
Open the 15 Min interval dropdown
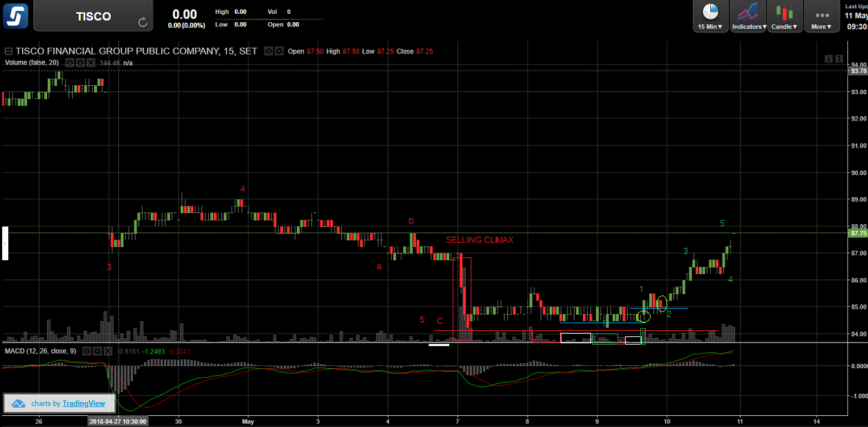[x=711, y=16]
